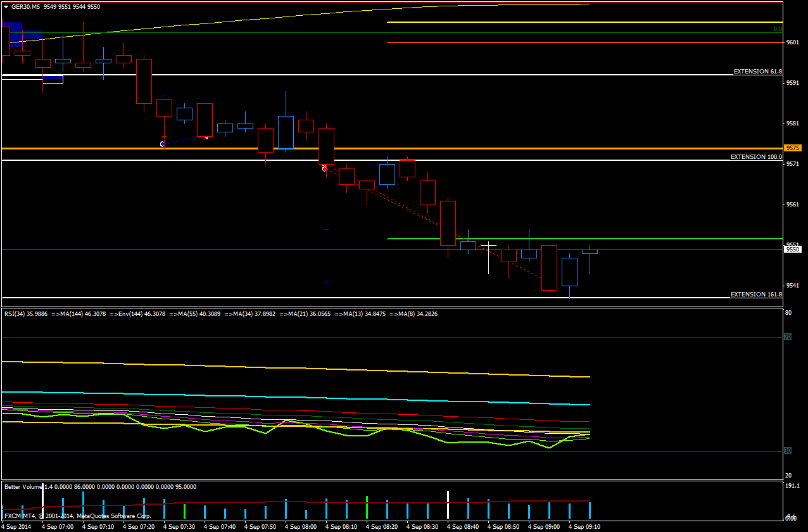Click the 9601 price scale label
Screen dimensions: 808x532
pos(792,42)
